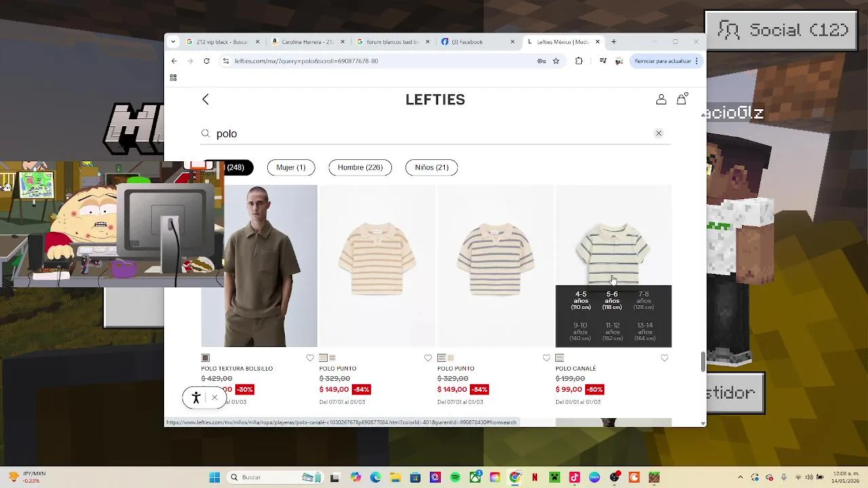Filter results by Mujer (1)
This screenshot has height=488, width=868.
coord(291,167)
